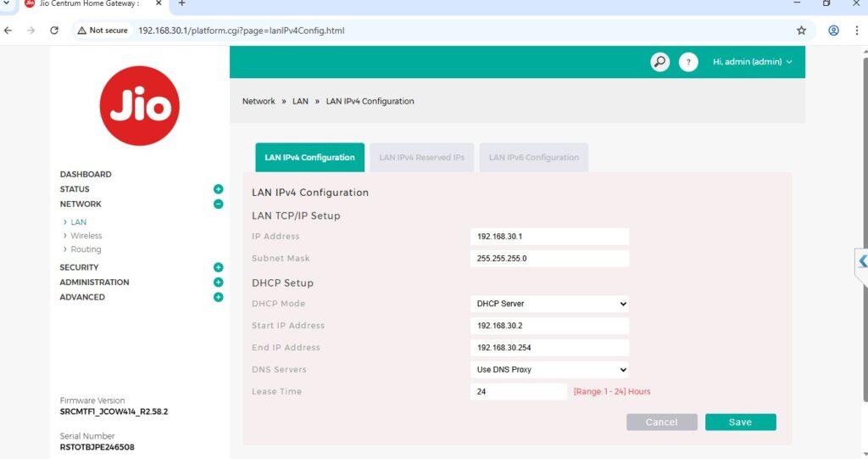The width and height of the screenshot is (868, 459).
Task: Open the tab search chevron
Action: click(7, 3)
